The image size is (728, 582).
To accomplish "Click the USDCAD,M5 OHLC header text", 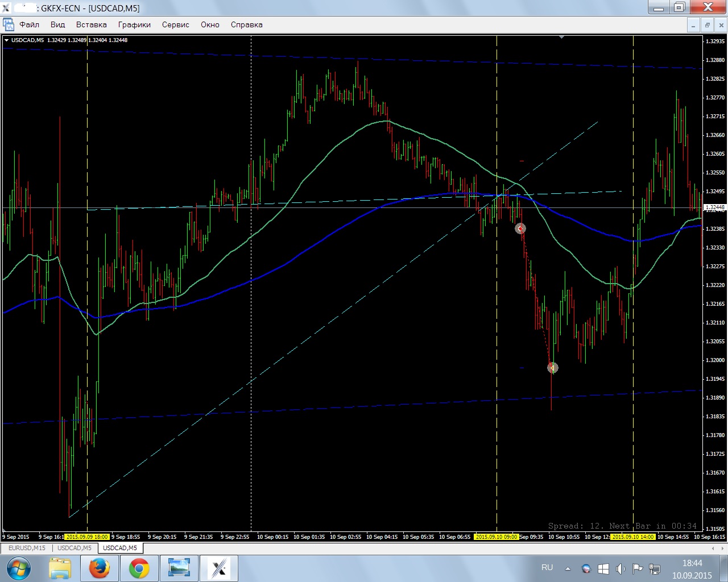I will click(69, 40).
